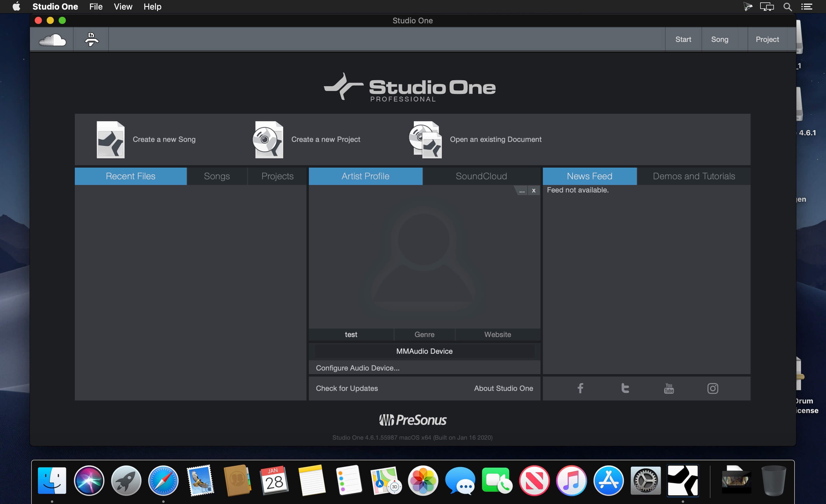Open the PreSonus Exchange toolbar icon
This screenshot has height=504, width=826.
coord(91,40)
